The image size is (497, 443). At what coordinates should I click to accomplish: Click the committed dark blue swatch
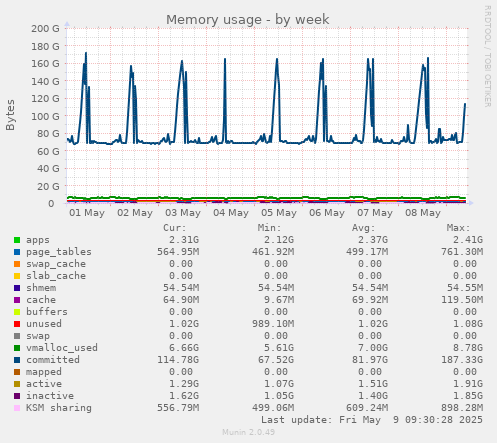17,360
